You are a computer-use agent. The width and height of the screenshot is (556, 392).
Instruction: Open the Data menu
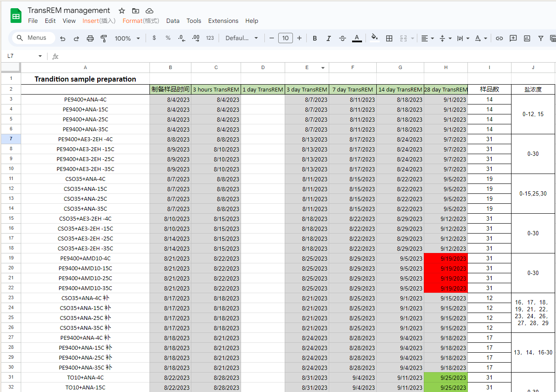tap(173, 21)
